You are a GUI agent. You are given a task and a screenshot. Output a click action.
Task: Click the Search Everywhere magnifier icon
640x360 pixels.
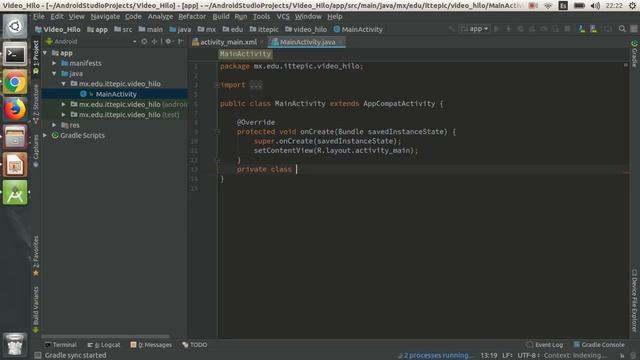[622, 29]
